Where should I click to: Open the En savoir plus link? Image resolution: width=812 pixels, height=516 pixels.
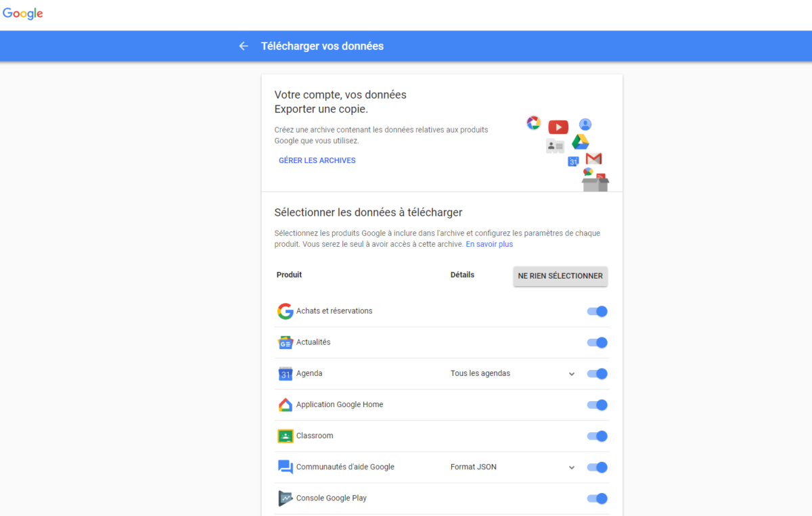pos(489,244)
